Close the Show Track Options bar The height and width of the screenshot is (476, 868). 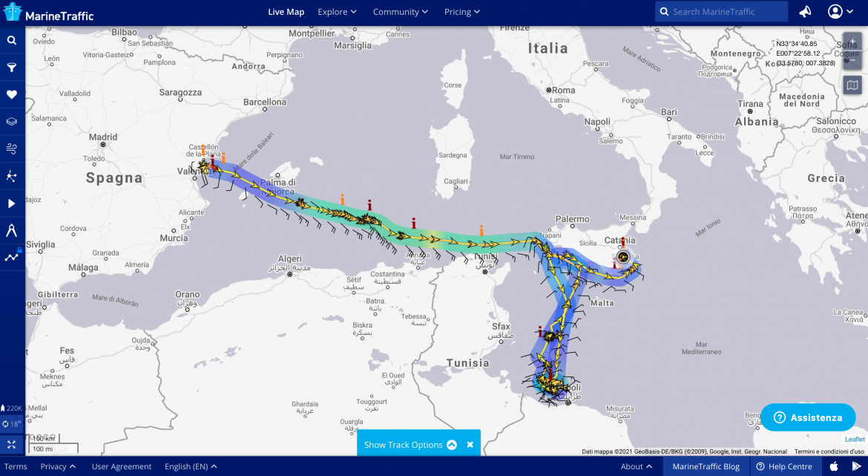pyautogui.click(x=470, y=444)
